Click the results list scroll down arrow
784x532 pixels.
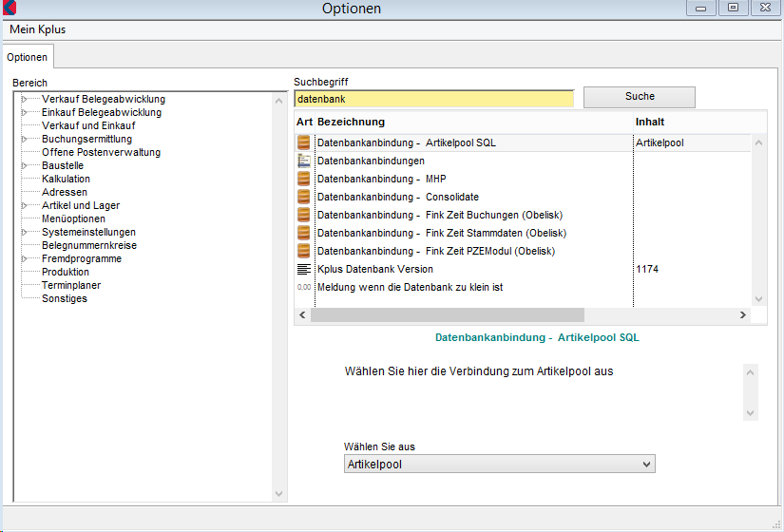click(x=758, y=299)
